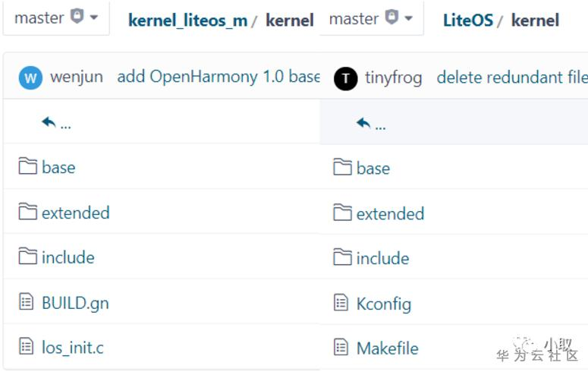Screen dimensions: 588x375
Task: Open the left master branch dropdown
Action: [56, 18]
